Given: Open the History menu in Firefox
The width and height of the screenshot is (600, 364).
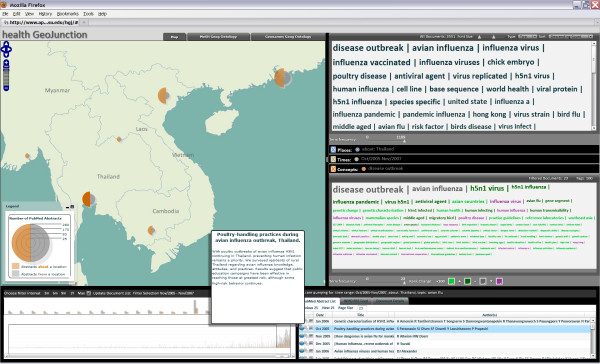Looking at the screenshot, I should (x=45, y=14).
